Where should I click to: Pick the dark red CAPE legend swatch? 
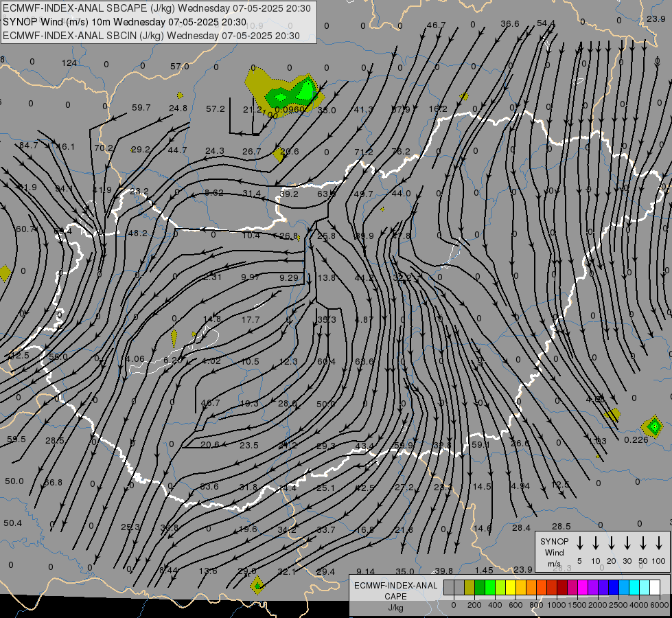click(562, 588)
